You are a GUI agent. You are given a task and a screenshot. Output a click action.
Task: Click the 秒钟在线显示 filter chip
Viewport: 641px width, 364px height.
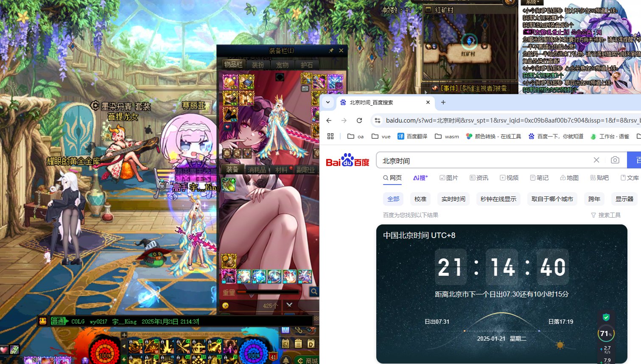tap(498, 199)
